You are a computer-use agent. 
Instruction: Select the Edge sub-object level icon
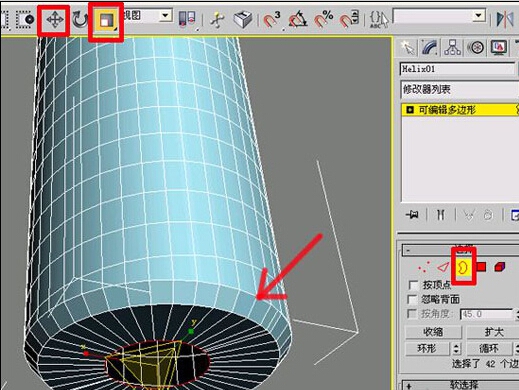click(443, 267)
